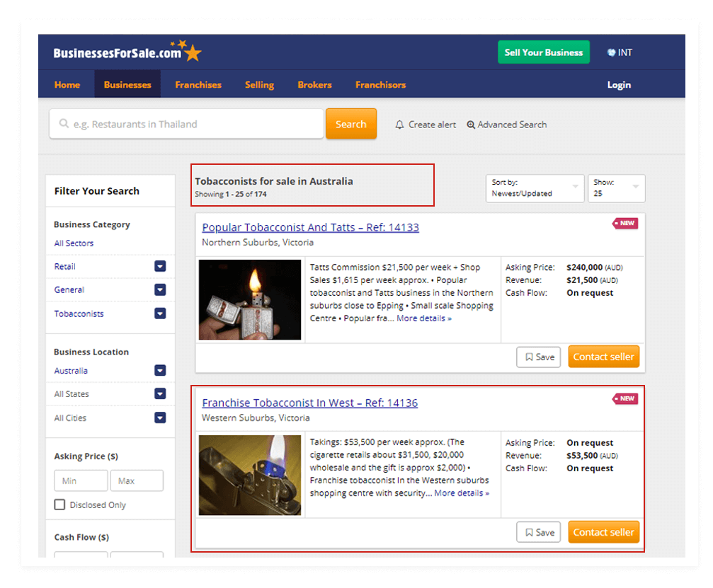713x588 pixels.
Task: Open the lighter thumbnail of the Franchise listing
Action: point(250,475)
